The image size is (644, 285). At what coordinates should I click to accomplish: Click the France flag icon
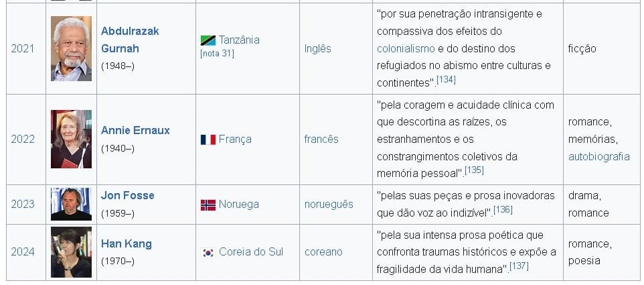pos(208,139)
